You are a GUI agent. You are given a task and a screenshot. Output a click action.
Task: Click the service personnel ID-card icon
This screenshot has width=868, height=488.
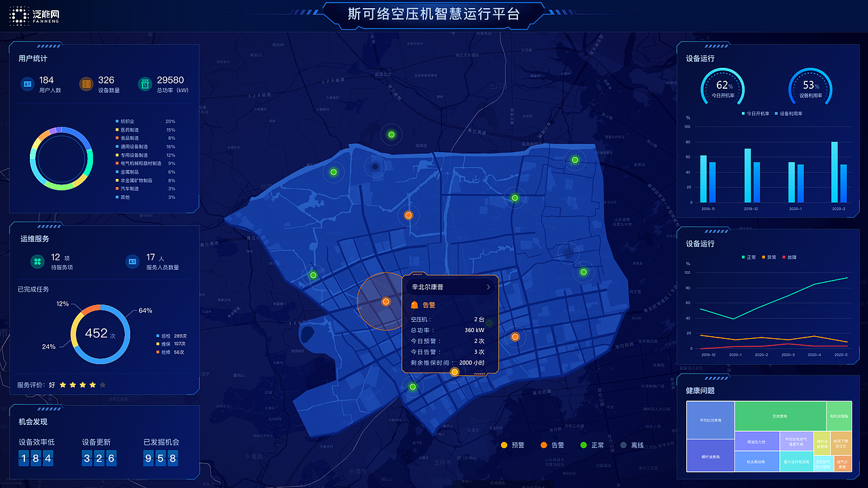[132, 261]
